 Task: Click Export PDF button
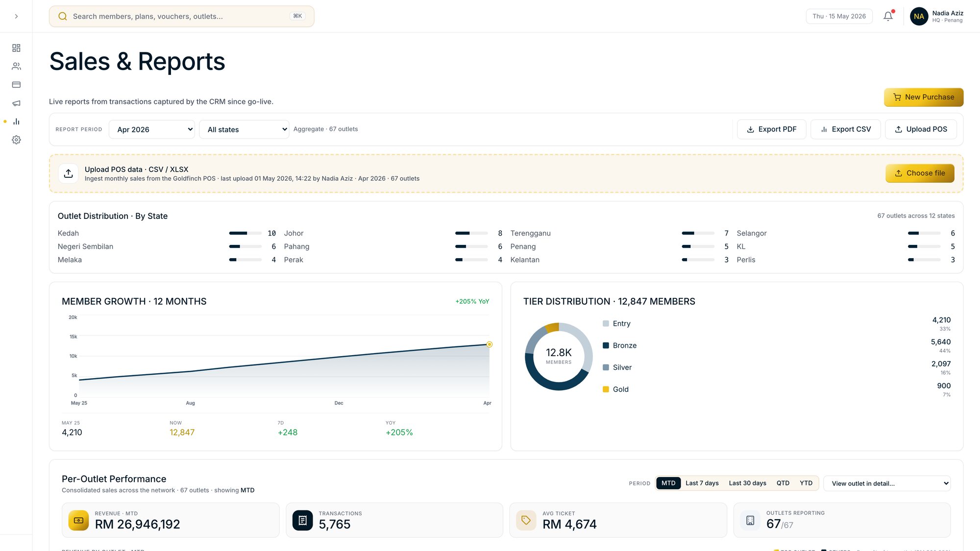[x=771, y=129]
